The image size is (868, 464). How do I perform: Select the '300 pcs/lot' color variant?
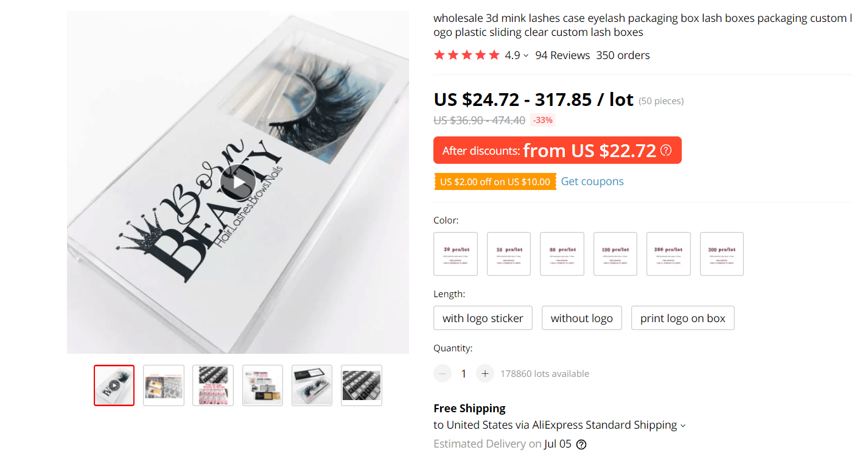click(721, 253)
